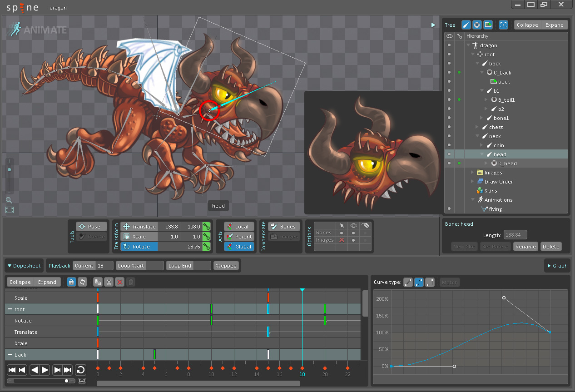Toggle bones filter in Tree panel
The image size is (575, 392).
[x=466, y=25]
